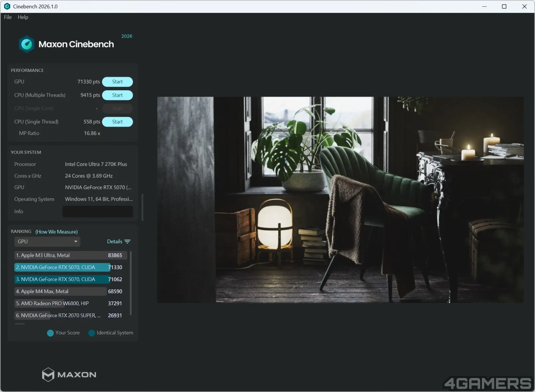Expand the GPU ranking dropdown

(47, 241)
